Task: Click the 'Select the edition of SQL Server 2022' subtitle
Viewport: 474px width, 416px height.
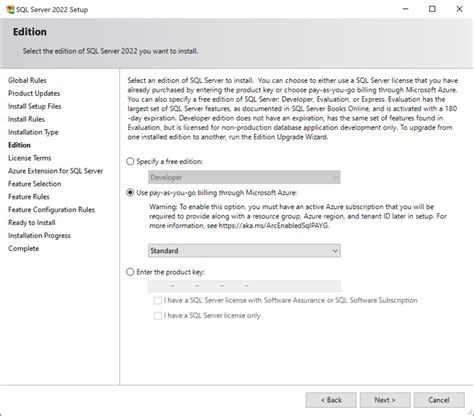Action: (x=110, y=51)
